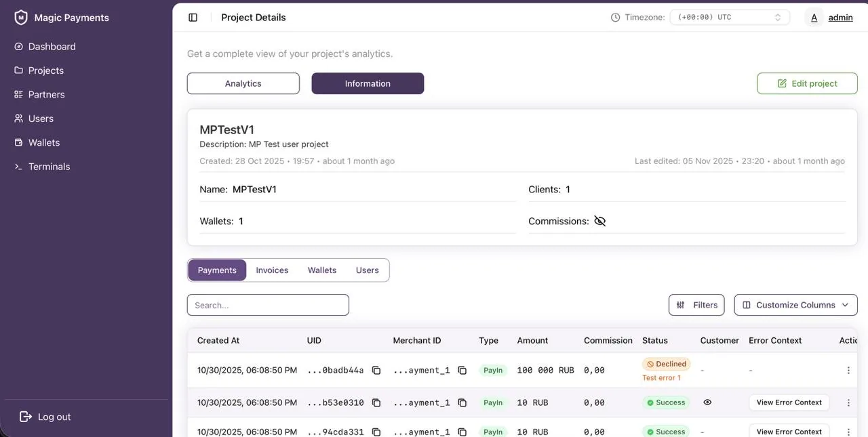Click the clock icon beside Timezone
This screenshot has height=437, width=868.
[x=616, y=18]
